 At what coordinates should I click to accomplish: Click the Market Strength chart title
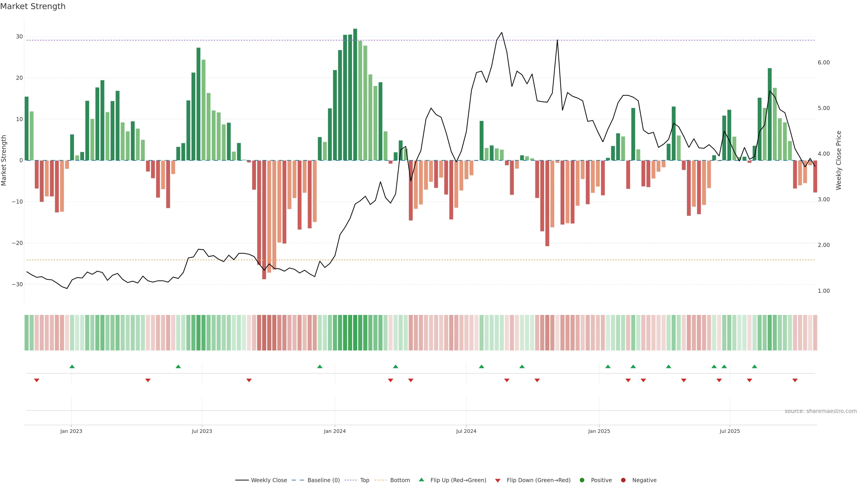tap(33, 6)
